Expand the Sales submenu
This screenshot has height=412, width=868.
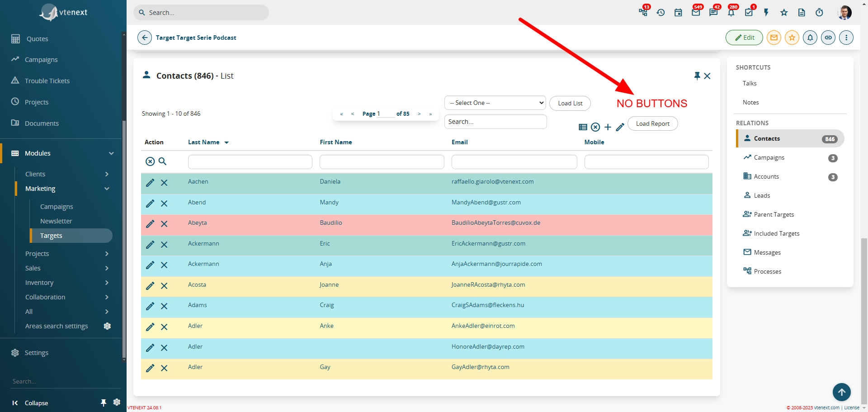(107, 268)
